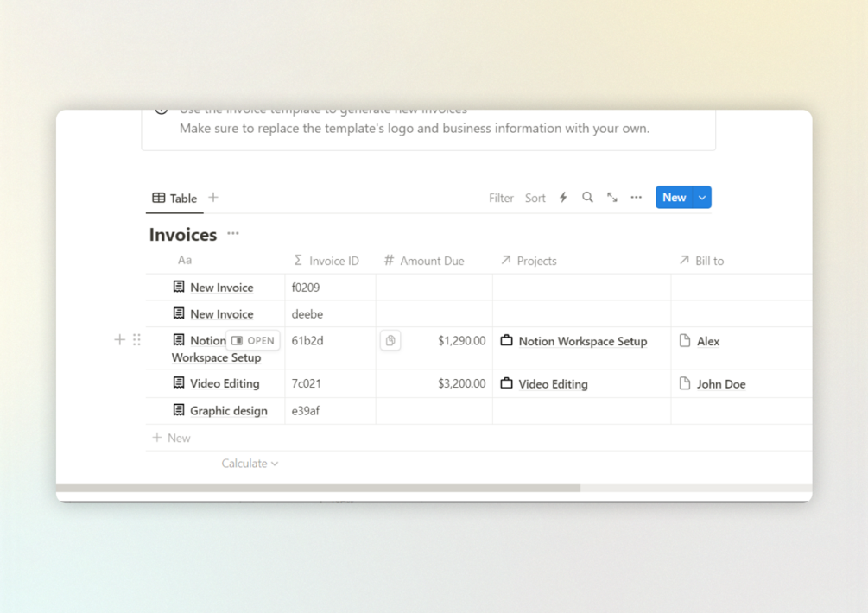Open automations lightning bolt icon
The image size is (868, 613).
coord(563,198)
